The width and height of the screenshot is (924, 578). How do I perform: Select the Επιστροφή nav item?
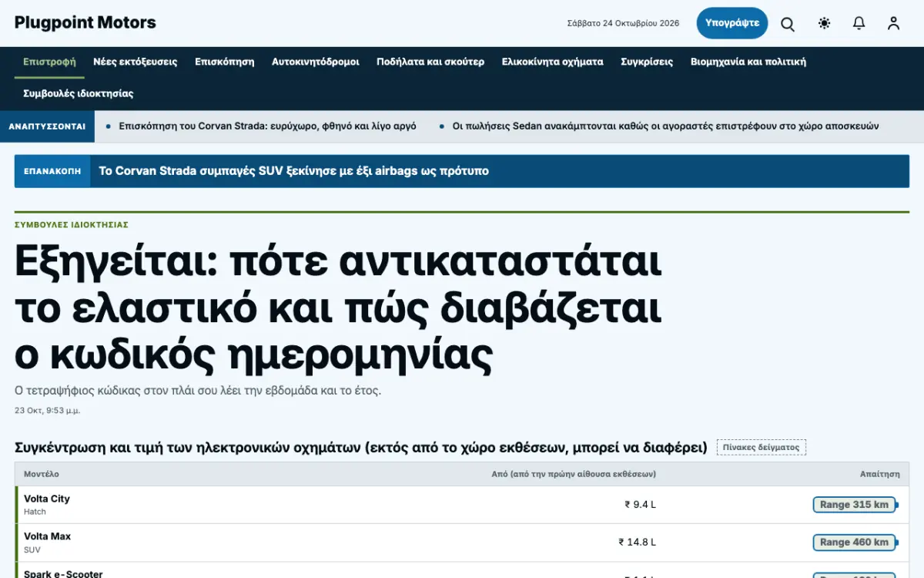tap(49, 62)
